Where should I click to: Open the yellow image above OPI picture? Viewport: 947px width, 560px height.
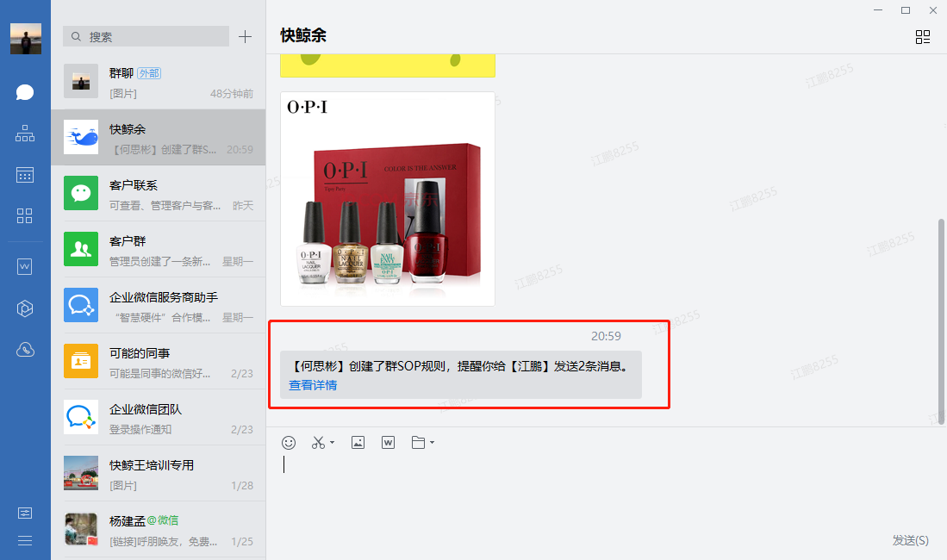click(x=388, y=65)
